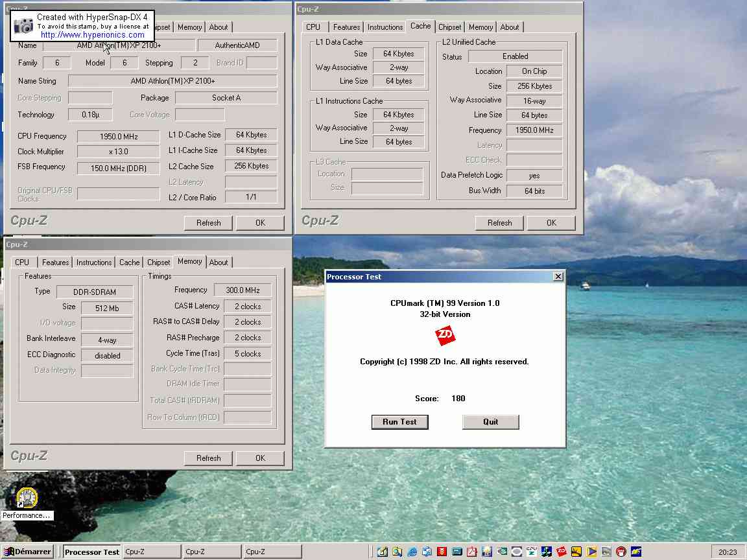Screen dimensions: 747x560
Task: Click the red ZD logo in Processor Test
Action: (x=445, y=336)
